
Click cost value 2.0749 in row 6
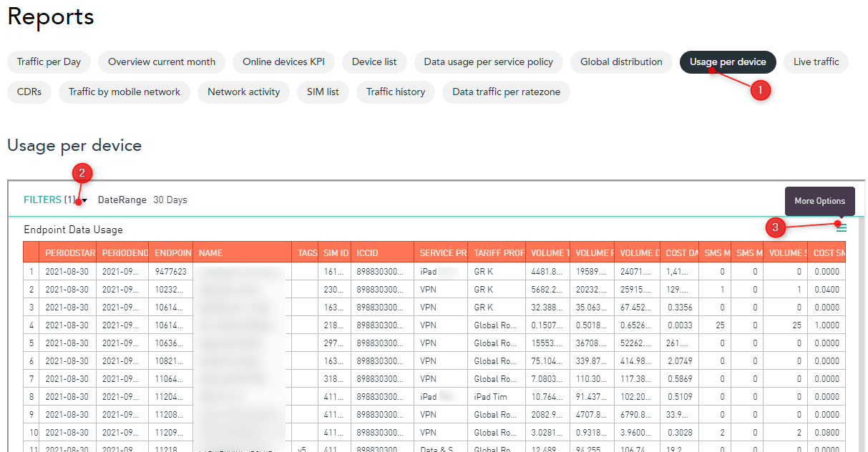pos(679,361)
